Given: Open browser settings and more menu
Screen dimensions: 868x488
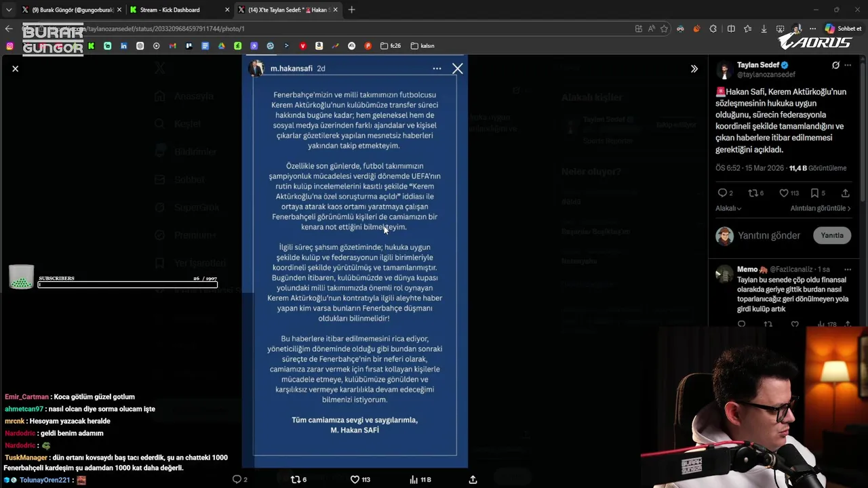Looking at the screenshot, I should tap(812, 28).
